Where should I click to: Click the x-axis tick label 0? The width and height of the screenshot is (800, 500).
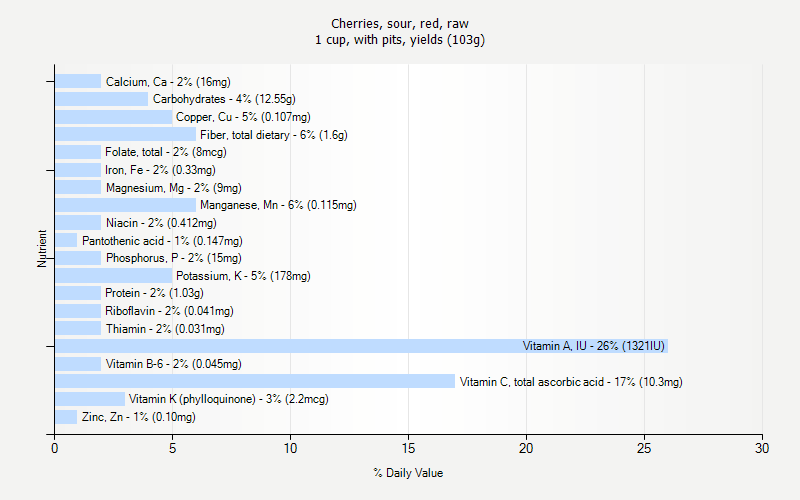pyautogui.click(x=55, y=448)
